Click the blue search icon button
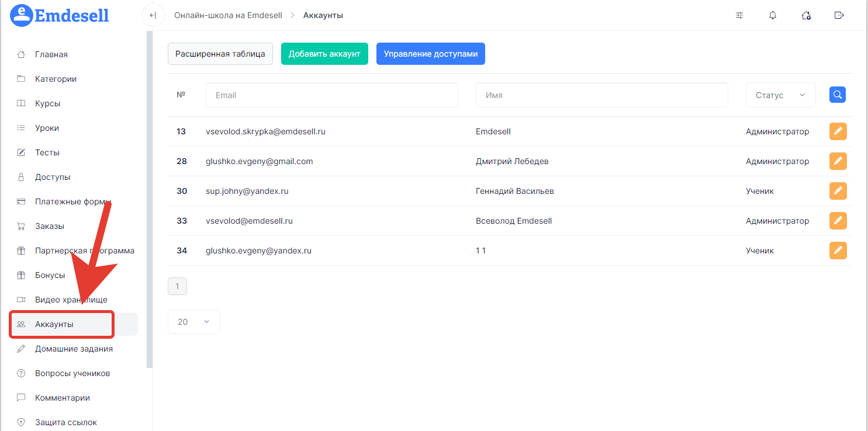Image resolution: width=868 pixels, height=431 pixels. [x=838, y=95]
